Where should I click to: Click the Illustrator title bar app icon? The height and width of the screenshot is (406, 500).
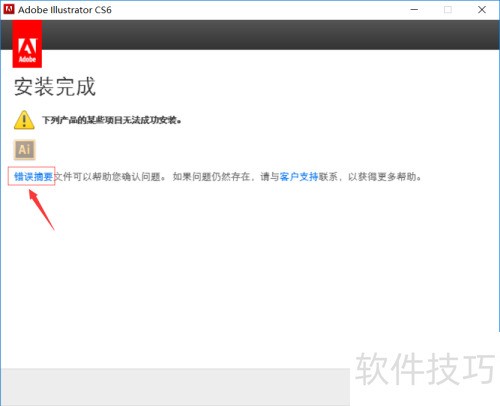9,9
